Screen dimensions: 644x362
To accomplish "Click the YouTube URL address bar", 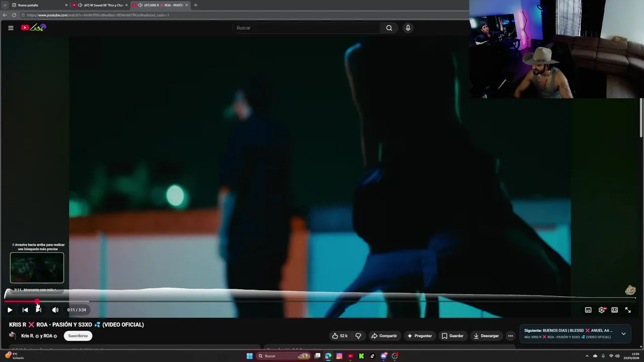I will click(244, 15).
